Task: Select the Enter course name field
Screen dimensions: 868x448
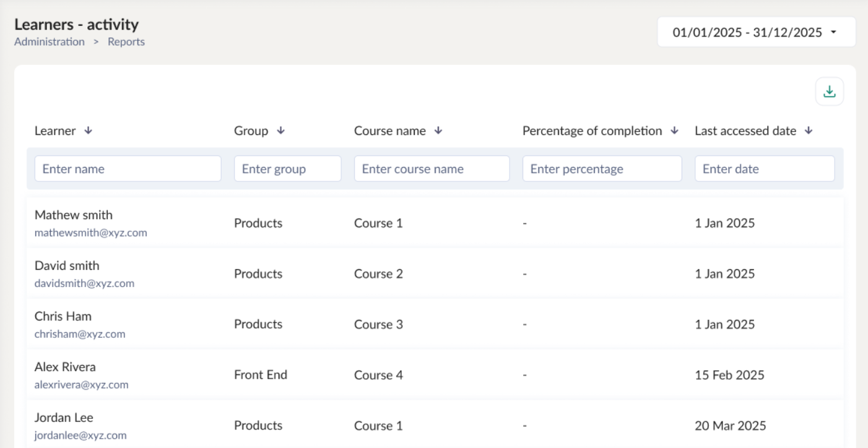Action: [432, 168]
